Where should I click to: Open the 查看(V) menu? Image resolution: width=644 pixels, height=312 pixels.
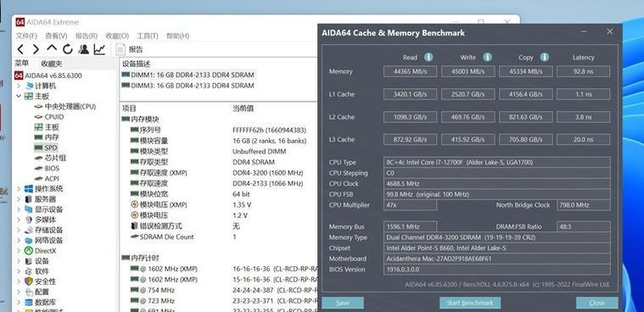(56, 36)
